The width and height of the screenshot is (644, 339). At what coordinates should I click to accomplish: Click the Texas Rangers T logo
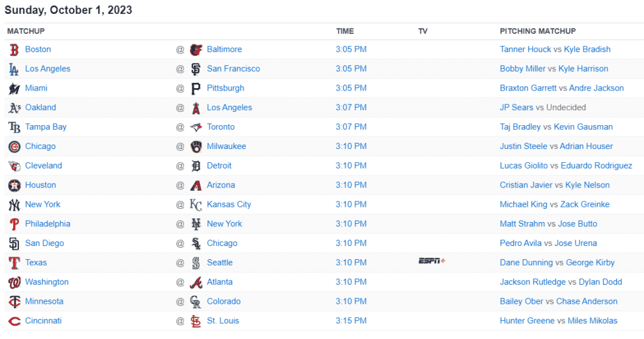14,263
